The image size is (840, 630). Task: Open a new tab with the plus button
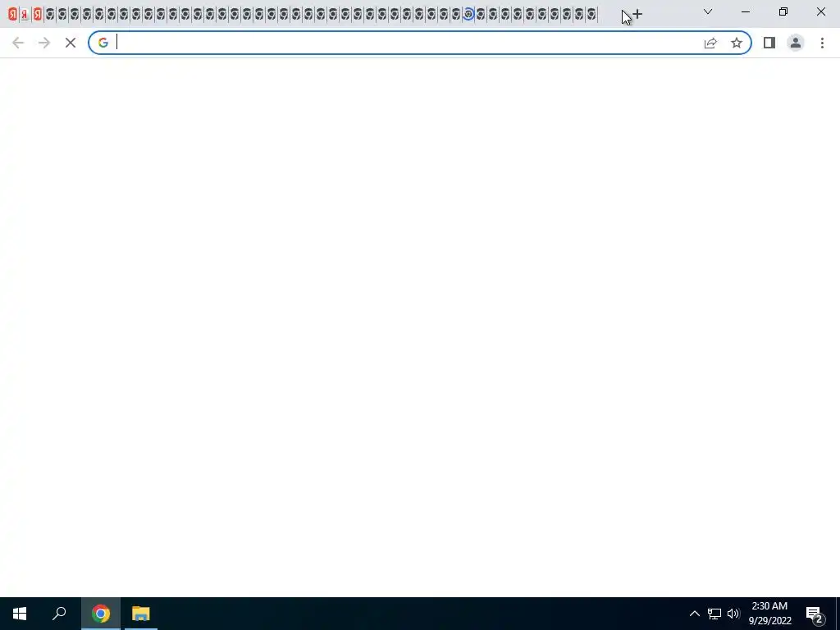(637, 14)
